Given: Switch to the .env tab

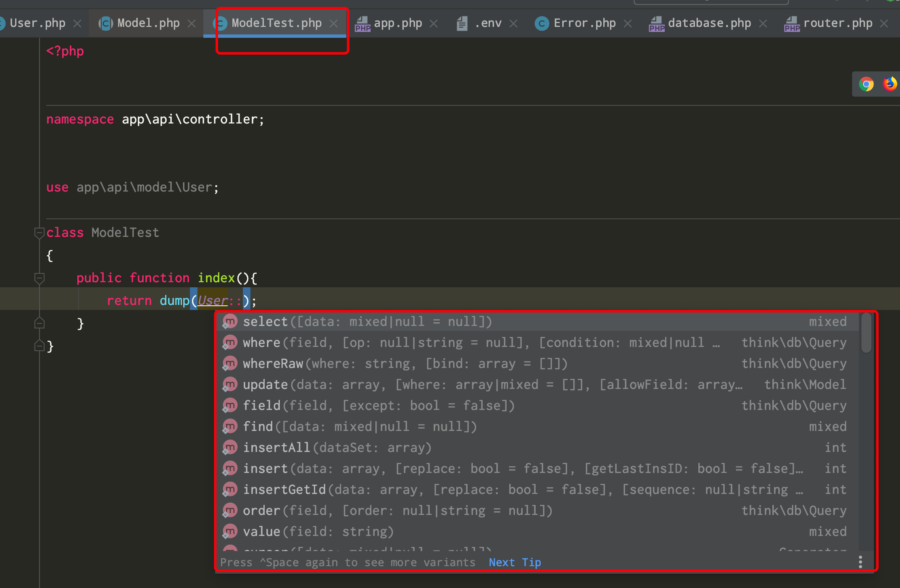Looking at the screenshot, I should coord(487,24).
